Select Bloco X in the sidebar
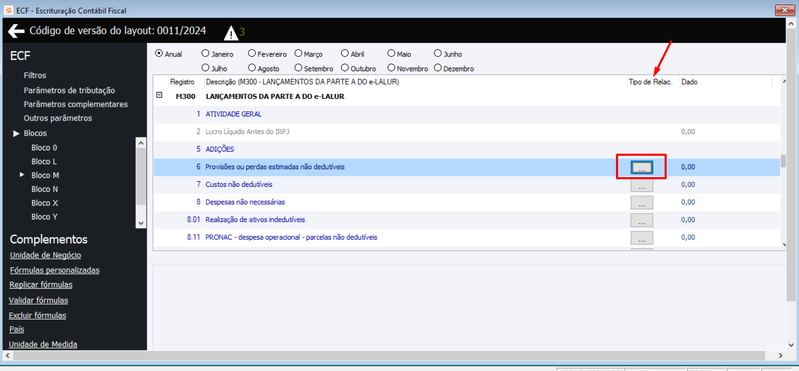This screenshot has height=371, width=799. click(44, 203)
